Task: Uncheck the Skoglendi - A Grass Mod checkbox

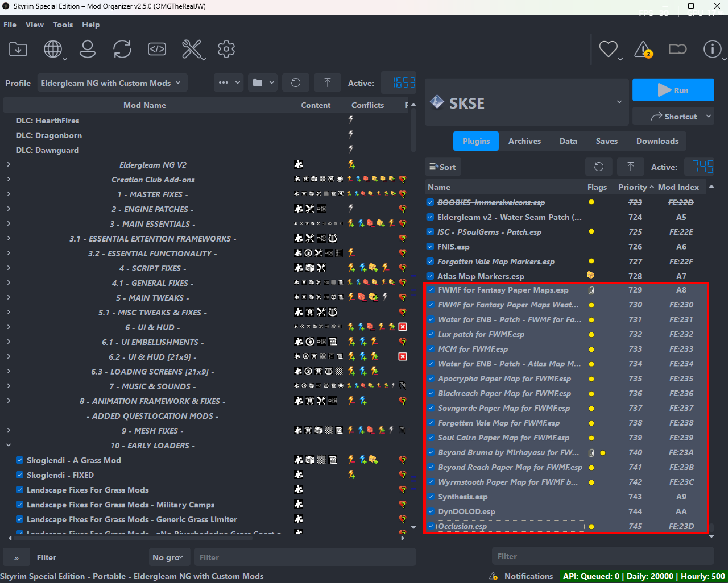Action: click(x=20, y=460)
